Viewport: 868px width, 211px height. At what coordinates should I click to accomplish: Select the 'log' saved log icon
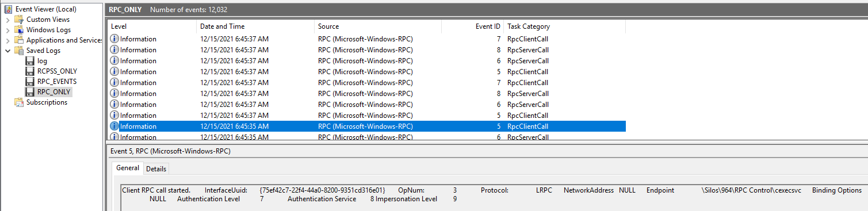30,61
